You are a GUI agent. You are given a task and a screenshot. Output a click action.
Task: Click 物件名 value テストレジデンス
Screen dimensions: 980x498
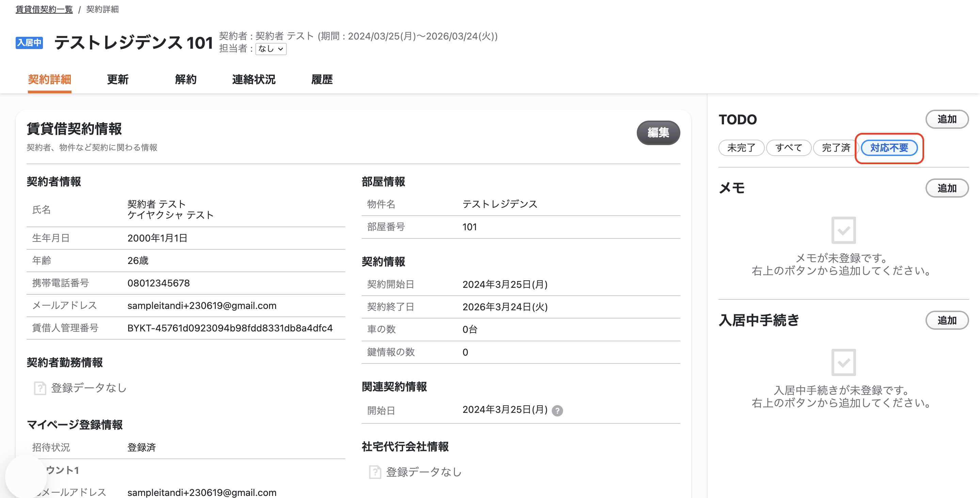(500, 204)
